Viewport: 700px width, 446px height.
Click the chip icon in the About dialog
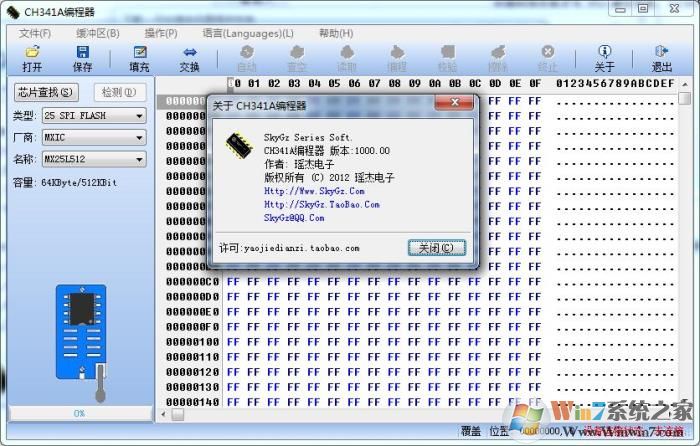(x=239, y=145)
